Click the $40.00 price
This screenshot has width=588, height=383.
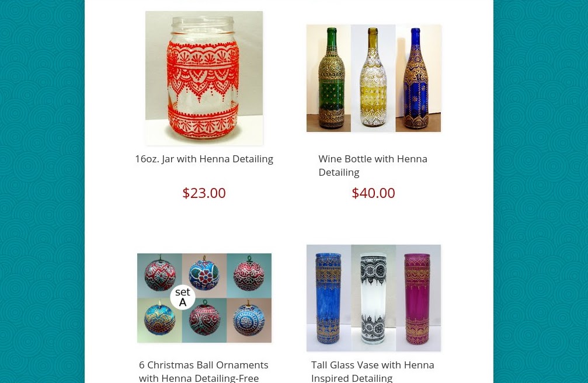(x=373, y=193)
